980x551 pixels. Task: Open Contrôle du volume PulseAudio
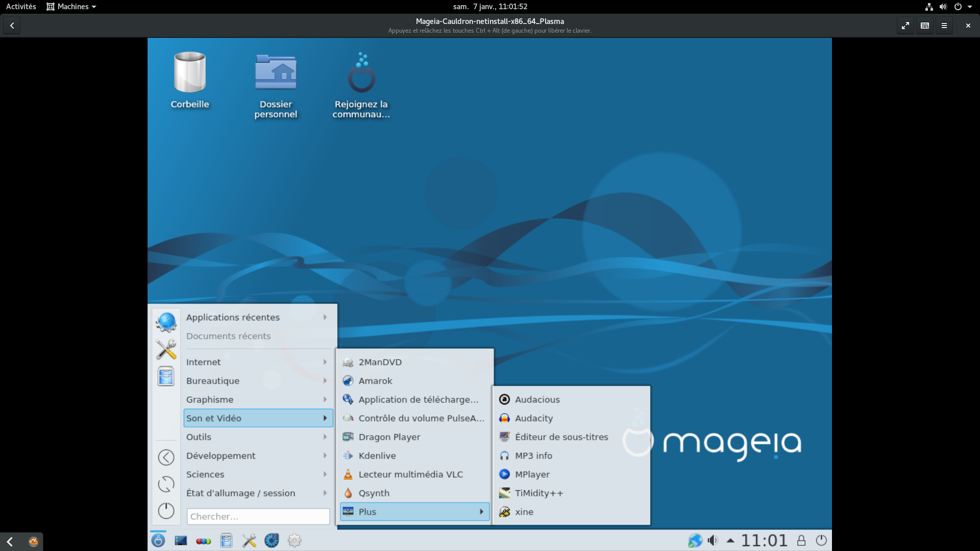pyautogui.click(x=414, y=418)
